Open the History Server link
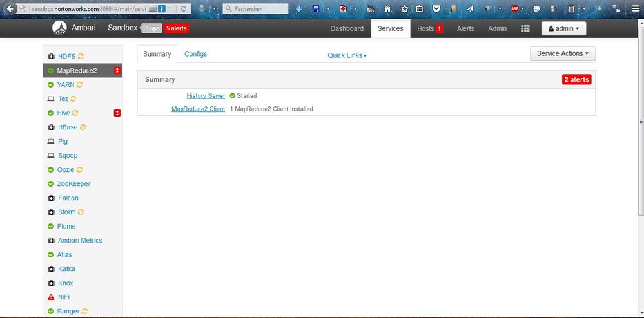This screenshot has width=644, height=318. coord(206,96)
